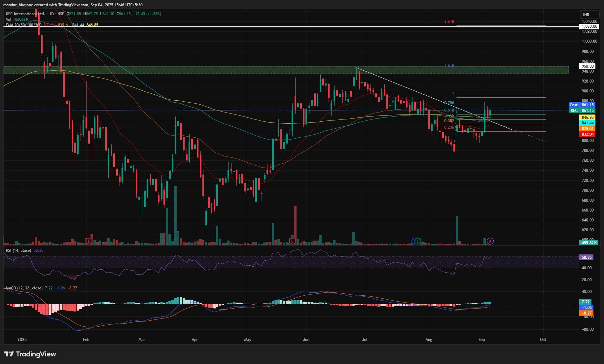The height and width of the screenshot is (364, 604).
Task: Select the MACD (12, 26, close) legend
Action: (24, 288)
